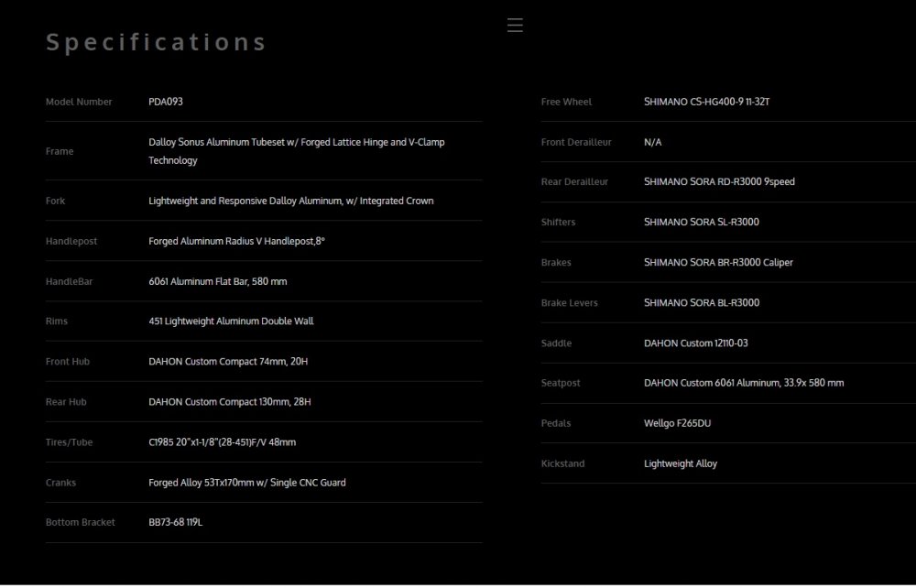Click the Free Wheel label
Viewport: 916px width, 588px height.
pyautogui.click(x=566, y=102)
